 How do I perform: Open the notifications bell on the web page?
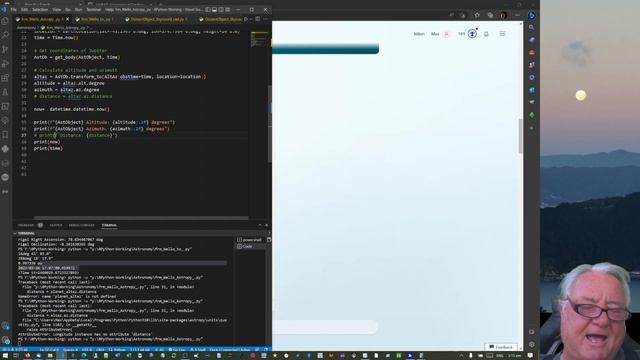tap(486, 34)
